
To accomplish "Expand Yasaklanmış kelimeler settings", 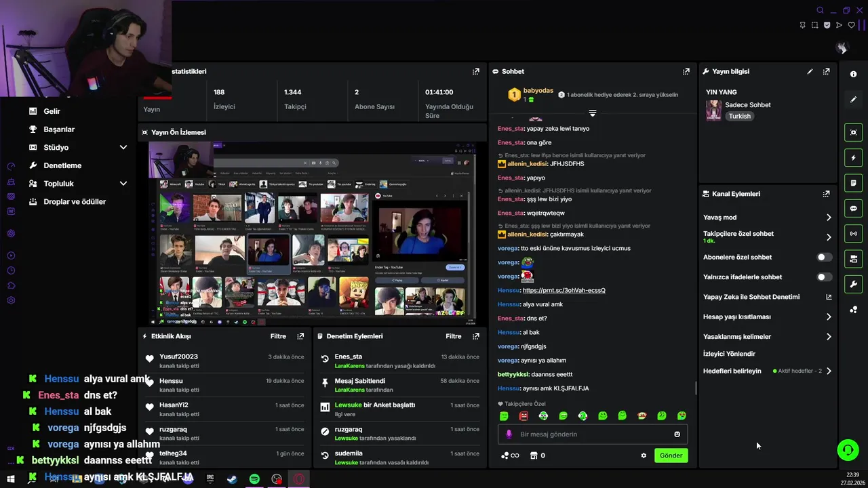I will point(829,337).
